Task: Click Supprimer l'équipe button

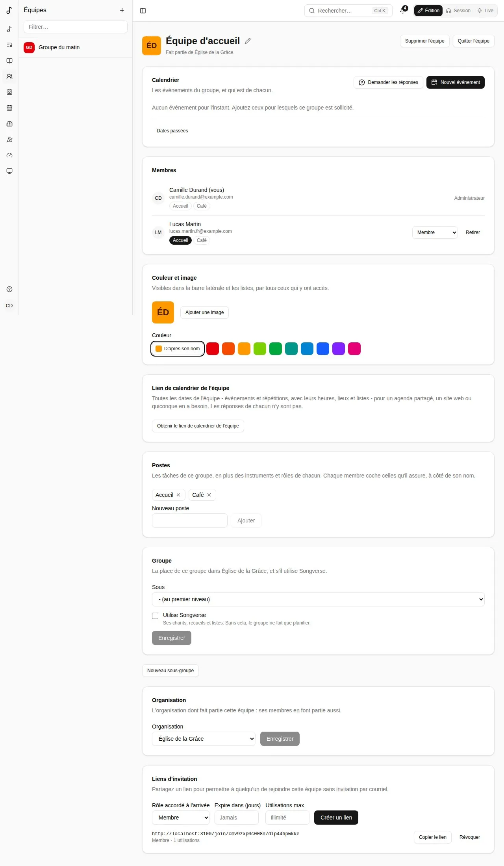Action: point(424,41)
